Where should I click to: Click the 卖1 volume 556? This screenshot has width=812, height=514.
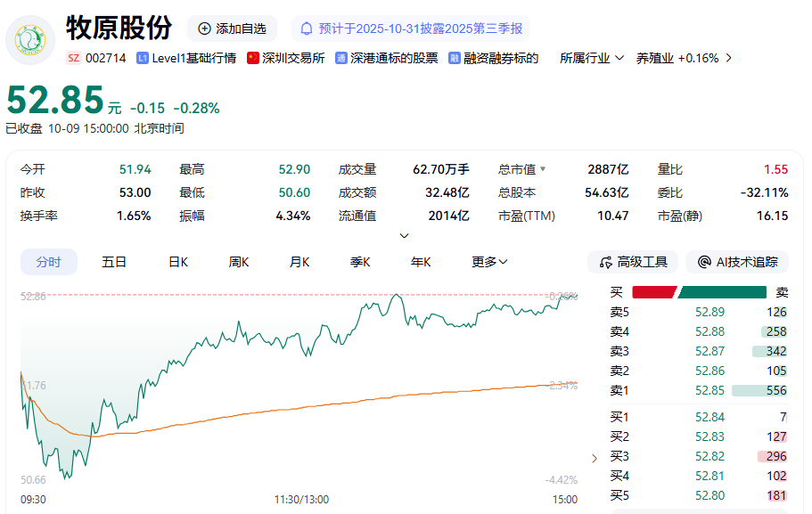pos(776,391)
